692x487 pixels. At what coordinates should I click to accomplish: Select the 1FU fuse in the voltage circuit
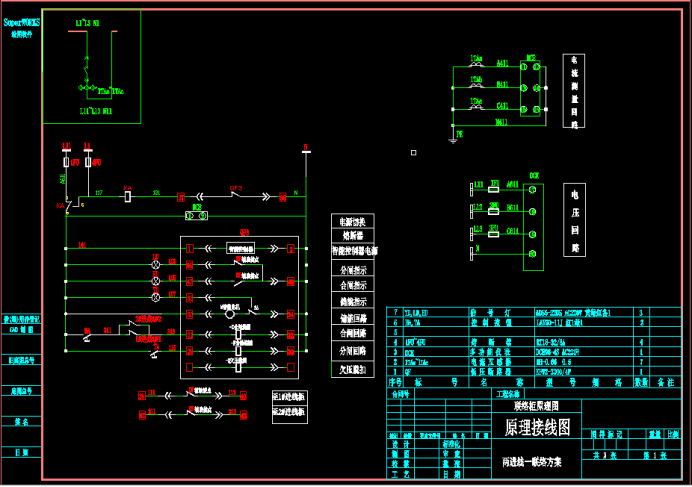493,189
